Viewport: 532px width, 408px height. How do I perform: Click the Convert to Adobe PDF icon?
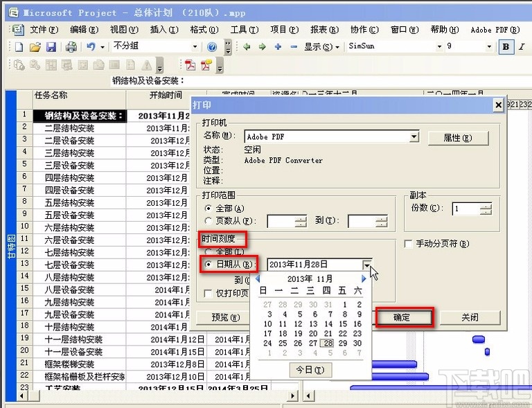click(x=190, y=64)
